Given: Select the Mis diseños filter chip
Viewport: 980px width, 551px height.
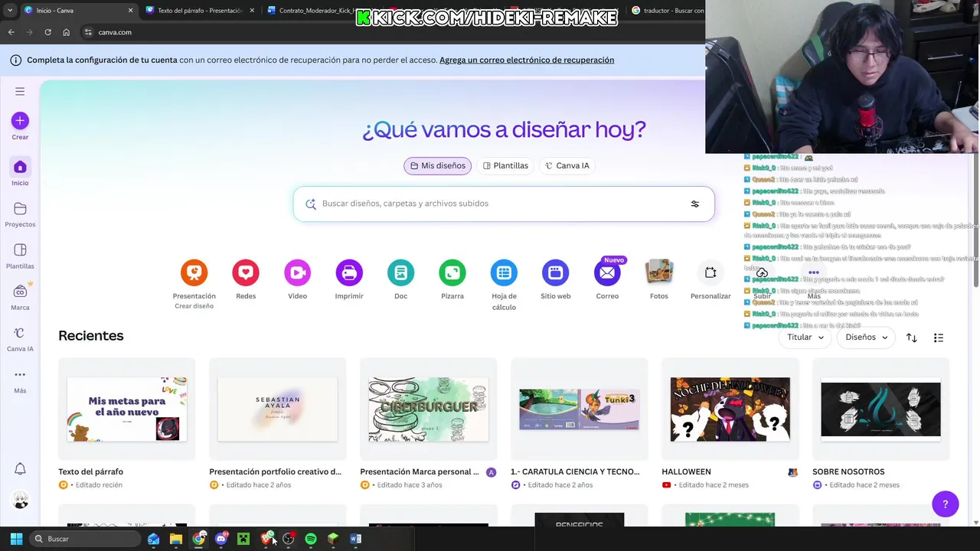Looking at the screenshot, I should tap(438, 165).
